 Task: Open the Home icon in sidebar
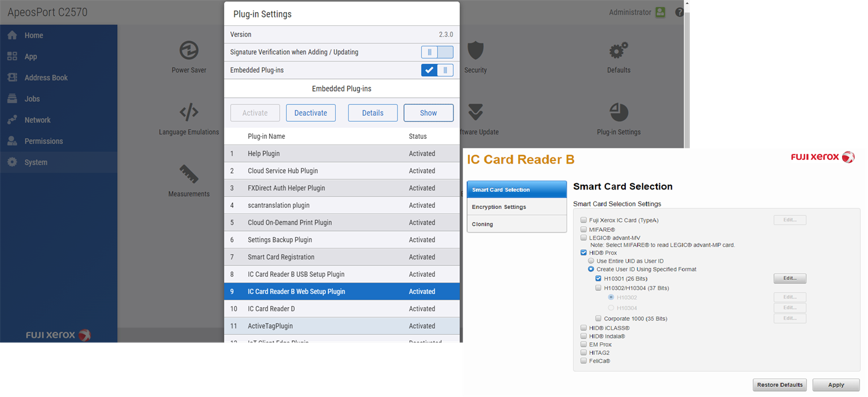click(12, 35)
